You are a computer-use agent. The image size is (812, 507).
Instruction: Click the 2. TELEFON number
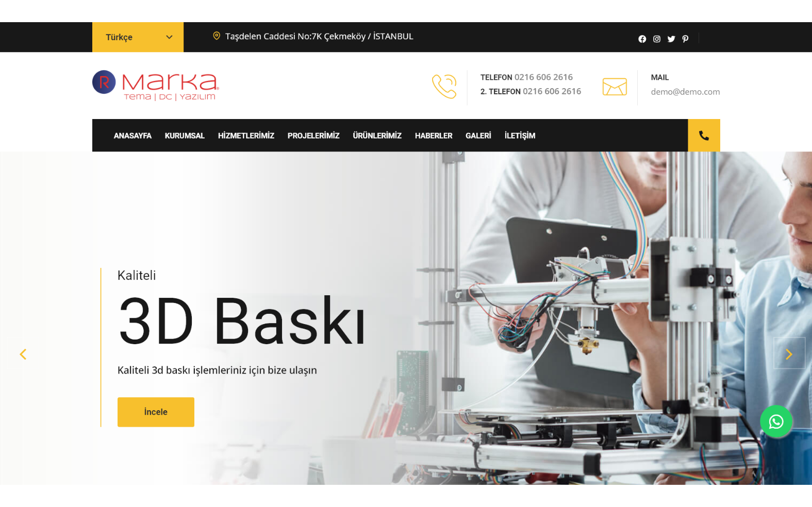(x=552, y=91)
